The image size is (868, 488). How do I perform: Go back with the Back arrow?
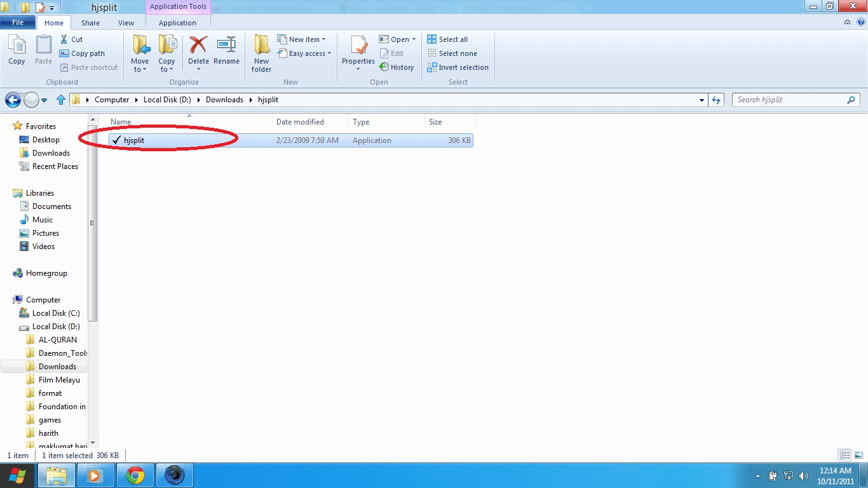point(13,100)
